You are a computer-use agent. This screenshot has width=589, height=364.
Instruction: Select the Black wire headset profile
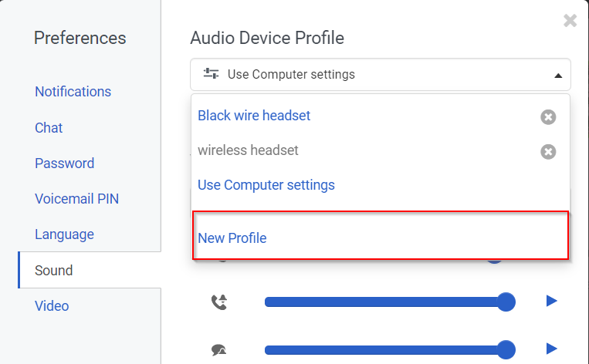(254, 116)
